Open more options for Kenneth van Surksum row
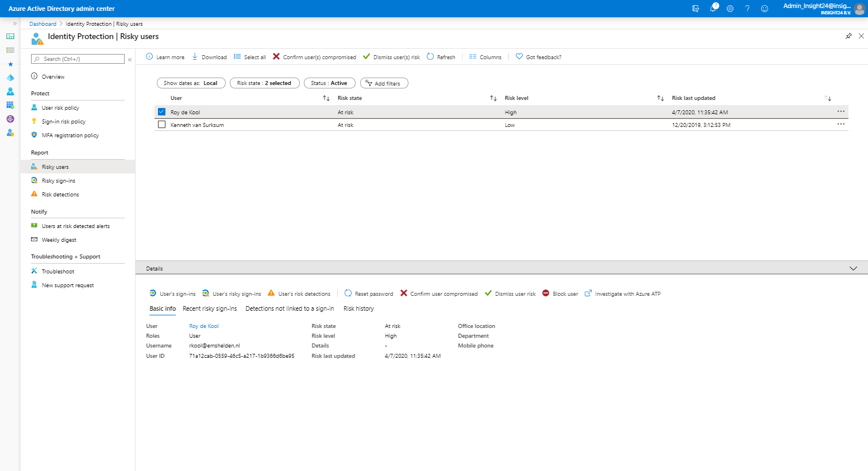The height and width of the screenshot is (471, 868). click(840, 124)
